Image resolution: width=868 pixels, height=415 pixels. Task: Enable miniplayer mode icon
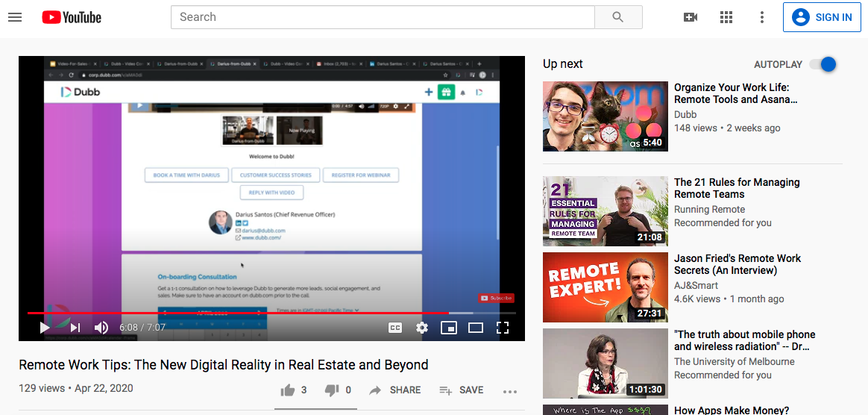tap(448, 328)
